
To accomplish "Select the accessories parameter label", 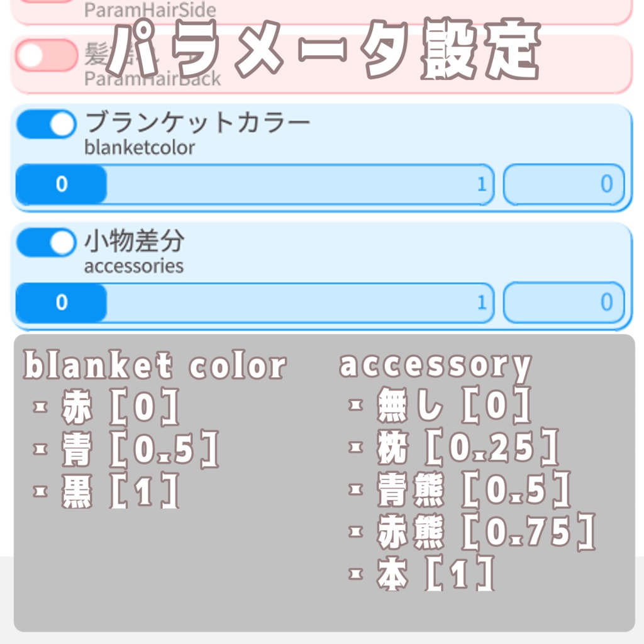I will (132, 266).
